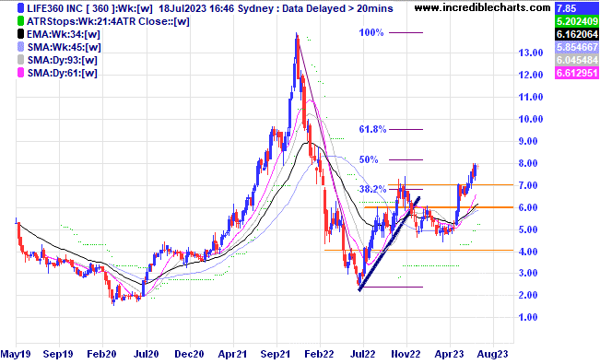This screenshot has width=600, height=364.
Task: Click the 50% Fibonacci level label
Action: [368, 159]
